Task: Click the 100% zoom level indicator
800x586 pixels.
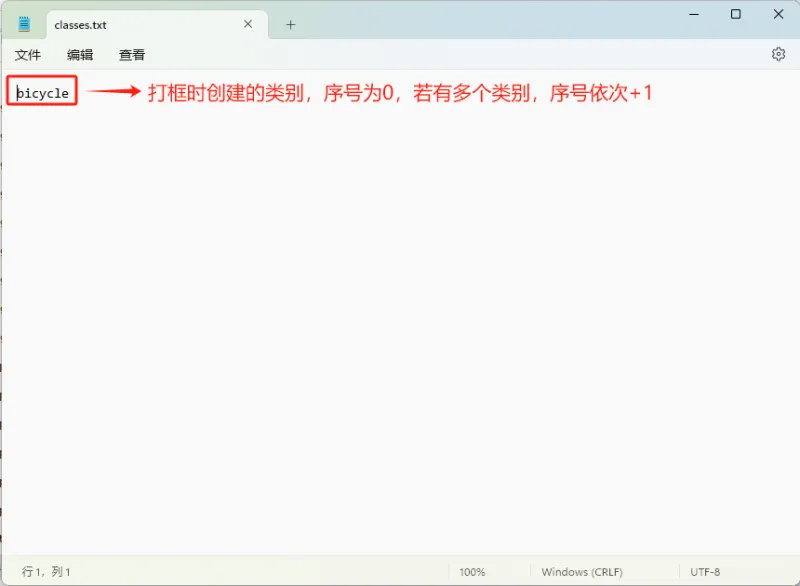Action: click(x=471, y=572)
